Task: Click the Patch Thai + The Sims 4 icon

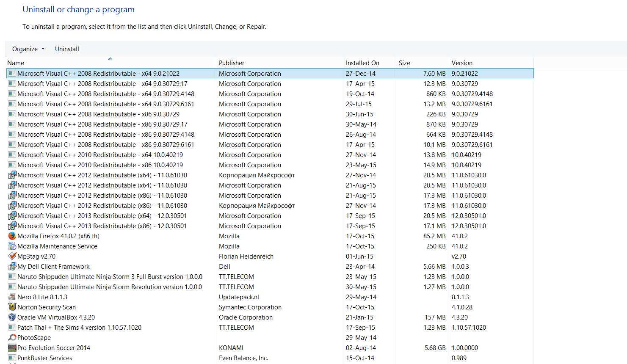Action: [x=12, y=328]
